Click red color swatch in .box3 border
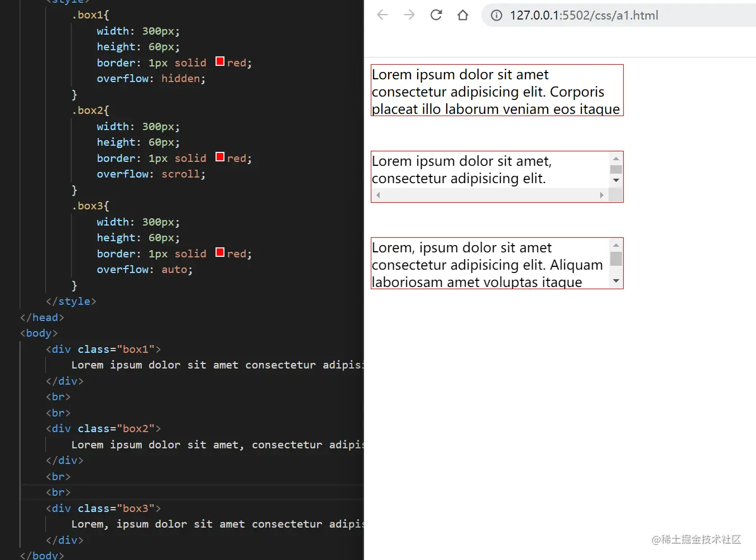 tap(220, 252)
